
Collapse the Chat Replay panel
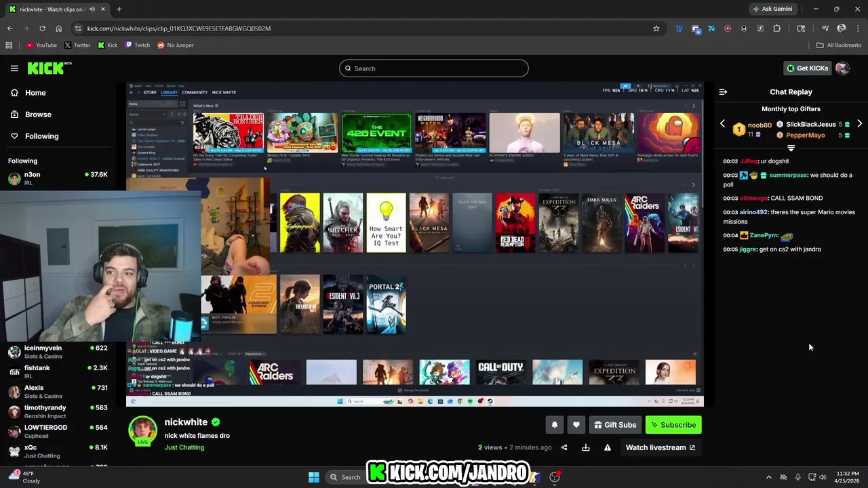pos(723,92)
